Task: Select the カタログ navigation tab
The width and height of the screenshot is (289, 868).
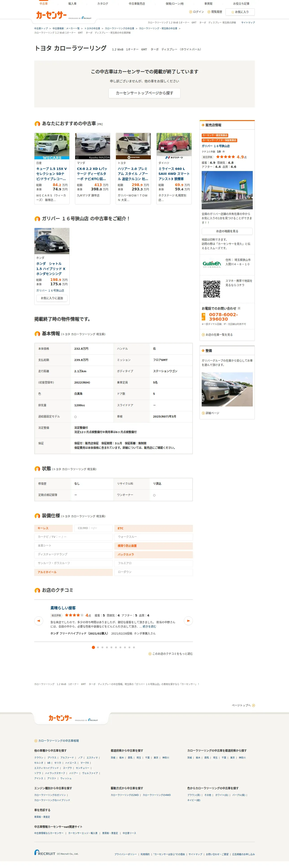Action: pos(103,4)
